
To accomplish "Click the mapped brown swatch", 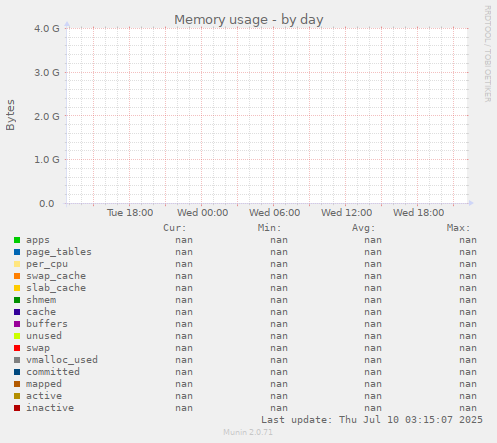I will coord(17,384).
